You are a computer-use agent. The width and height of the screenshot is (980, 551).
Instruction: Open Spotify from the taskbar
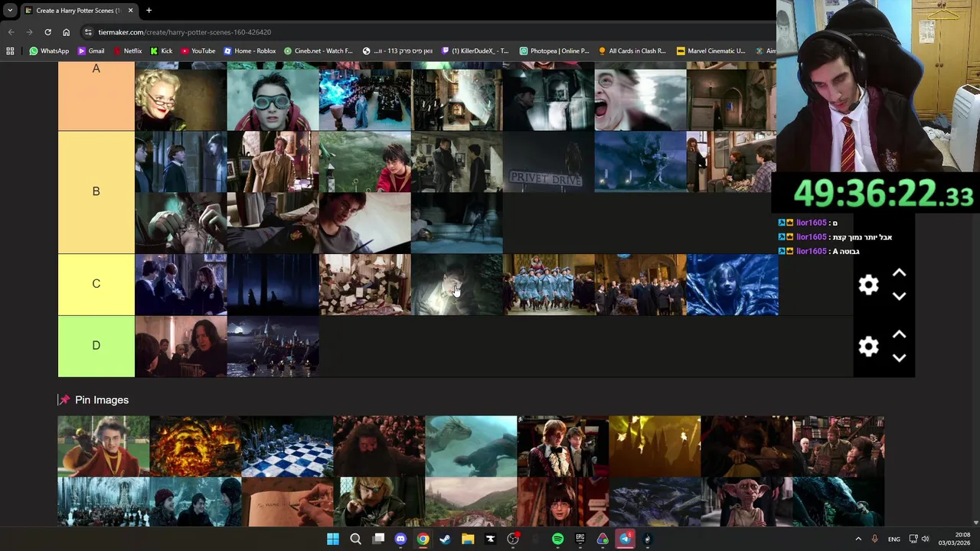coord(557,539)
